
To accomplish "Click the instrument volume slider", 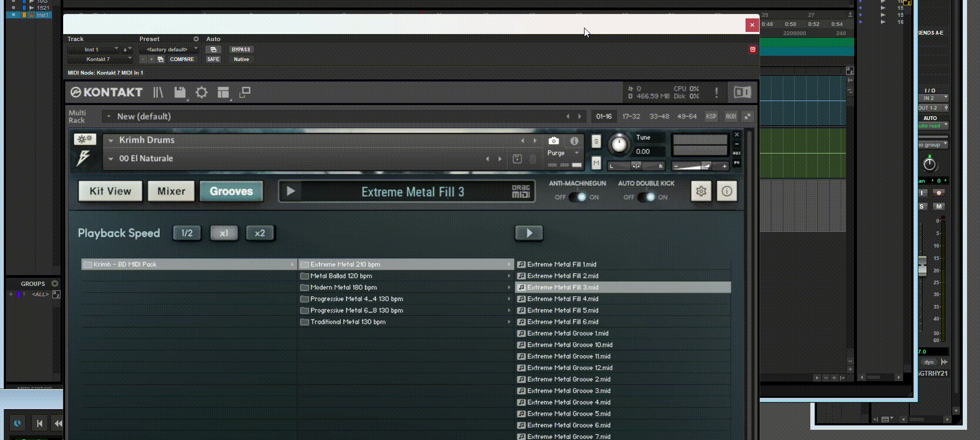I will tap(700, 166).
